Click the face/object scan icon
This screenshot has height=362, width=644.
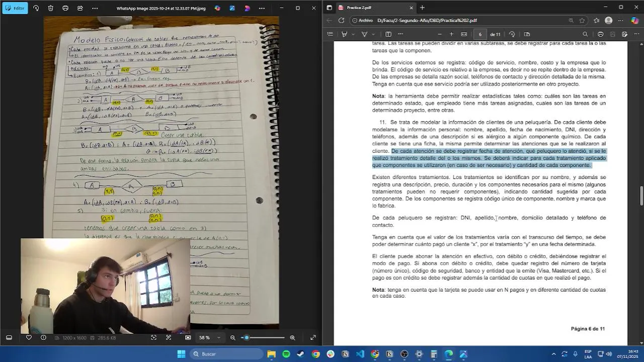pyautogui.click(x=153, y=337)
